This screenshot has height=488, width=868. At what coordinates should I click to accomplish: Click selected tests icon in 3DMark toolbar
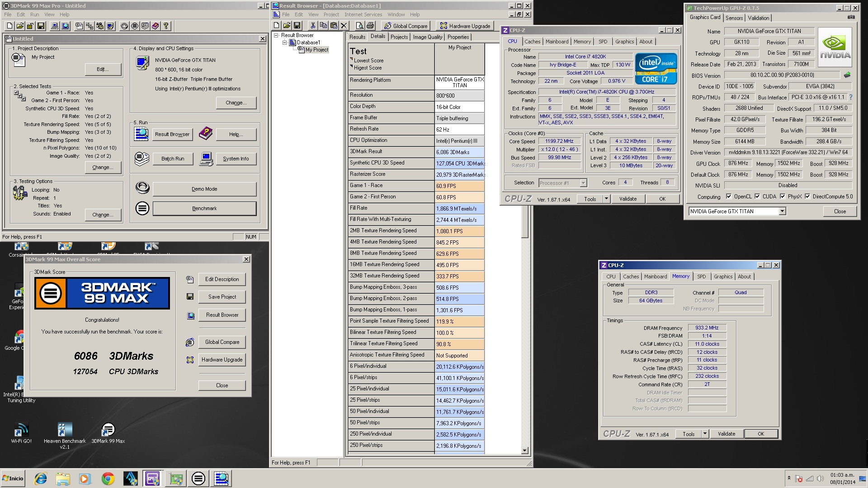click(x=90, y=26)
